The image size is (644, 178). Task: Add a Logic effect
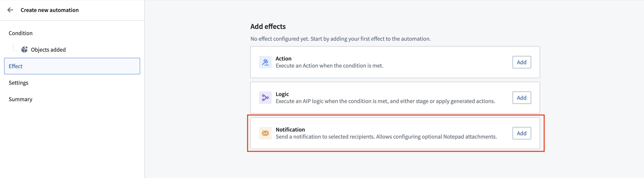(x=521, y=98)
